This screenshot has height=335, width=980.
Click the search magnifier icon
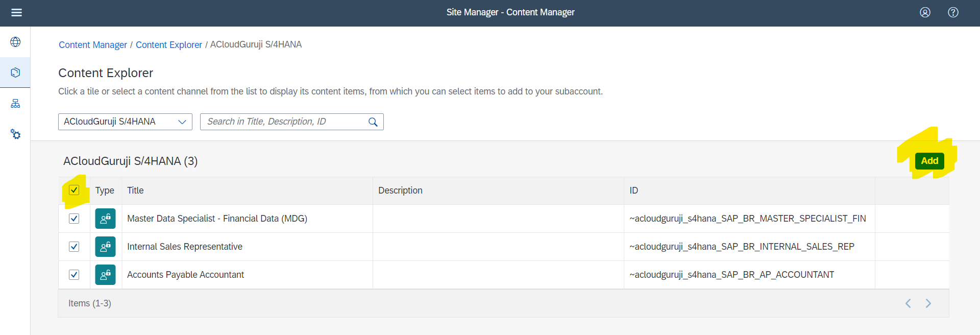(x=373, y=122)
